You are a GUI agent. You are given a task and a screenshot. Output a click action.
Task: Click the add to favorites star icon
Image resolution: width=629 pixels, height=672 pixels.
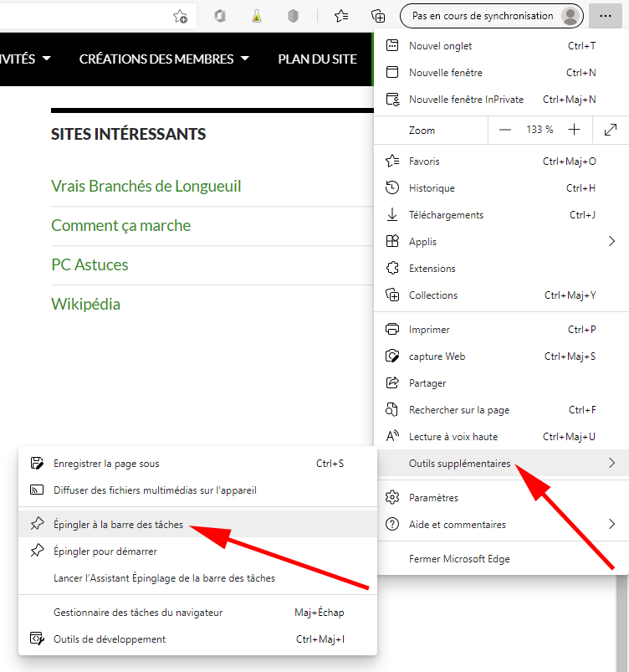point(180,16)
